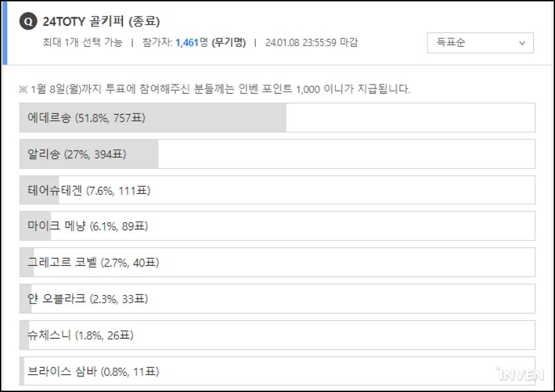Select the 테어슈테겐 poll option
Screen dimensions: 555x392
89,191
